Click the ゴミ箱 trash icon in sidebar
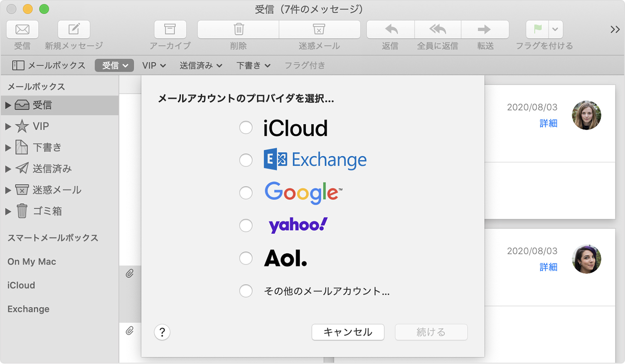 (x=22, y=211)
